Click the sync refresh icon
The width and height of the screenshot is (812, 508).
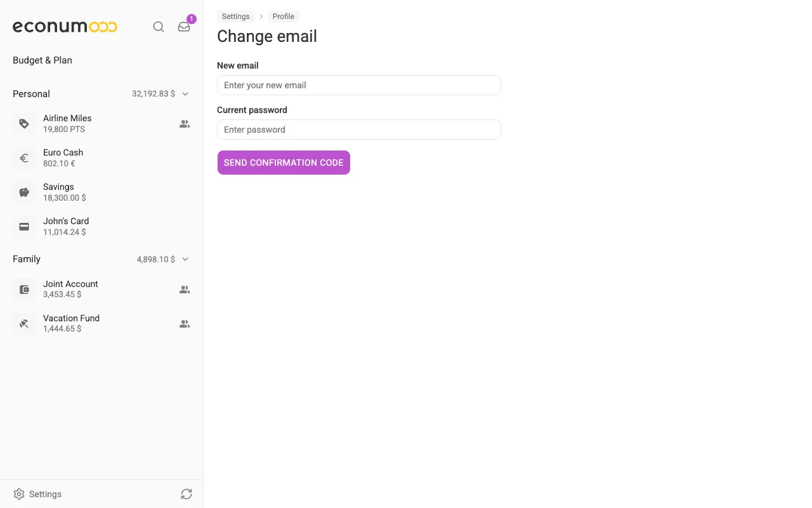tap(187, 494)
